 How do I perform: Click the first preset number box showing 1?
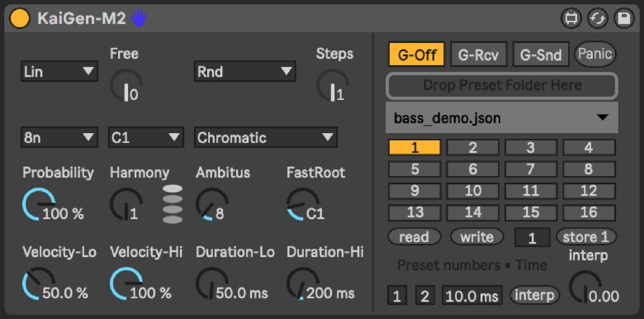tap(397, 296)
